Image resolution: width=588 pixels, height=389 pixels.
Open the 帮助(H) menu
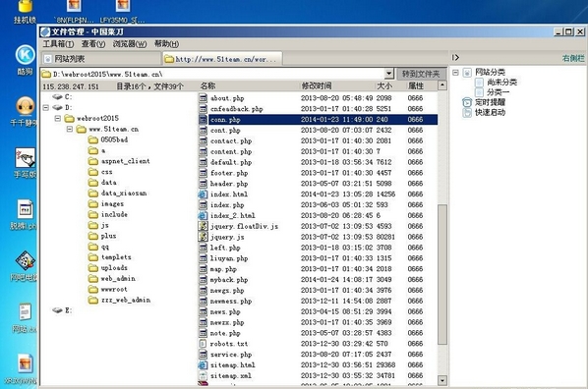[166, 44]
